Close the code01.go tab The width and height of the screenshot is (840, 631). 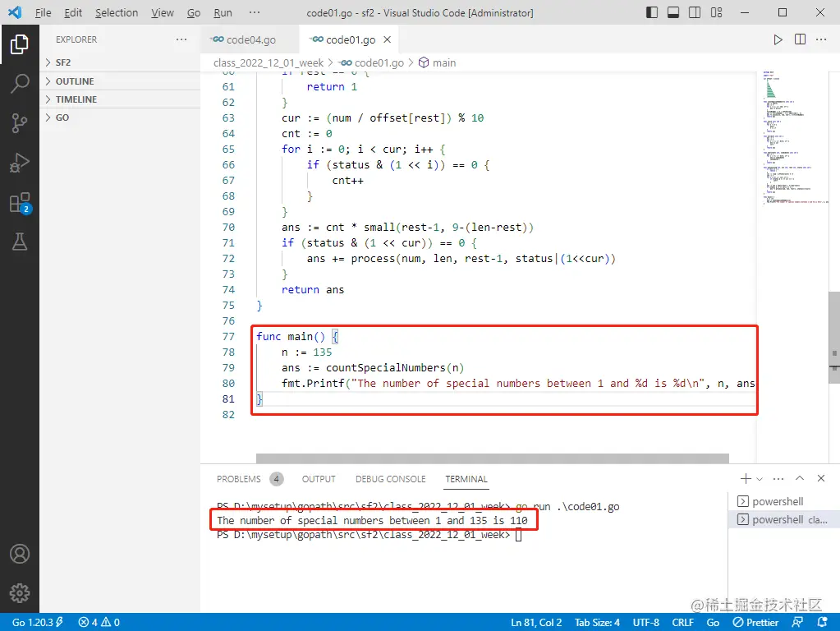[x=388, y=39]
